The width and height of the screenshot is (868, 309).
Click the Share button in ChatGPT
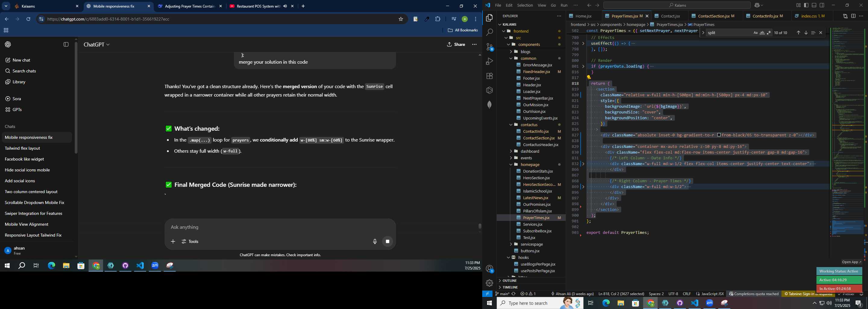456,45
